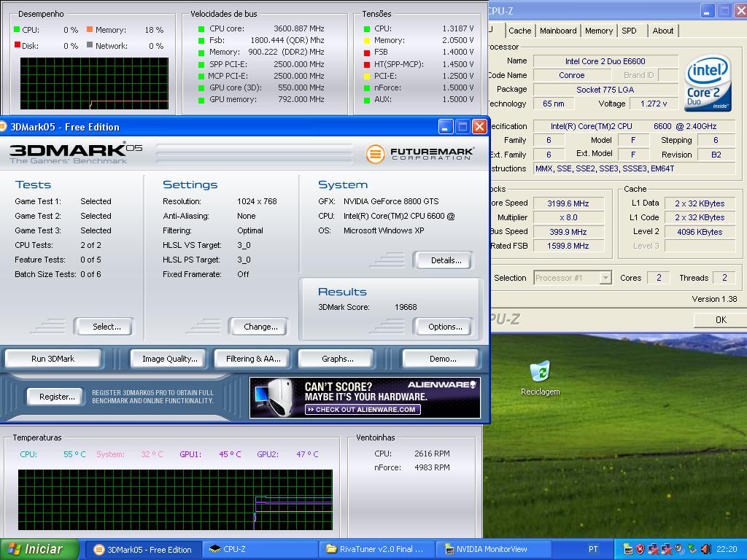Image resolution: width=747 pixels, height=560 pixels.
Task: Click the Multiplier value x 8.0
Action: coord(568,217)
